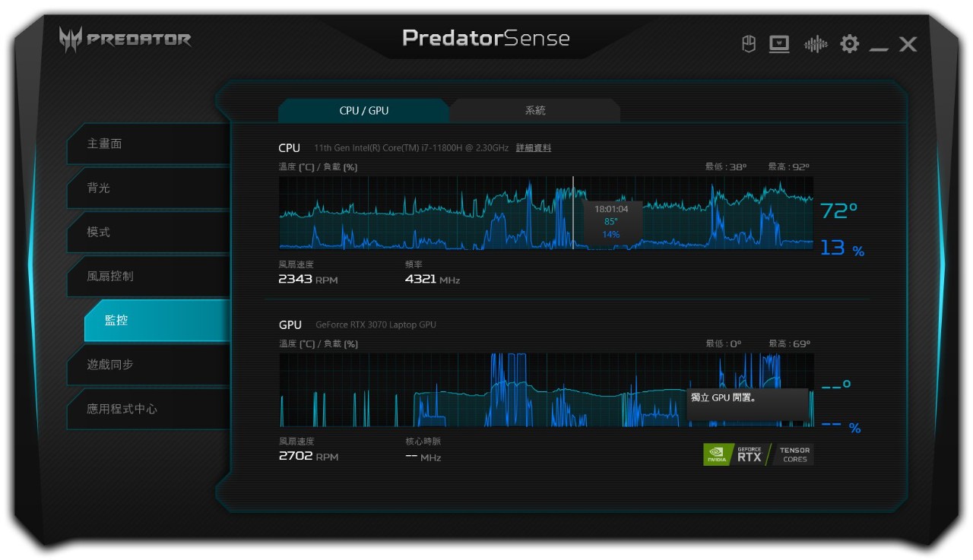
Task: Click the GPU 核心時脈 -- MHz value
Action: tap(423, 457)
